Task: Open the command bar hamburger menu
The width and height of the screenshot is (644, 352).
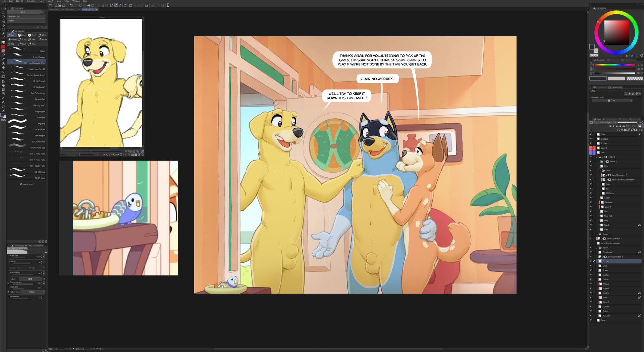Action: (x=50, y=5)
